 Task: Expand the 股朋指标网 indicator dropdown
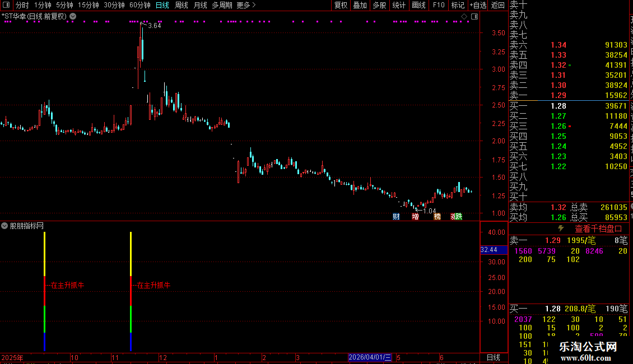[4, 226]
